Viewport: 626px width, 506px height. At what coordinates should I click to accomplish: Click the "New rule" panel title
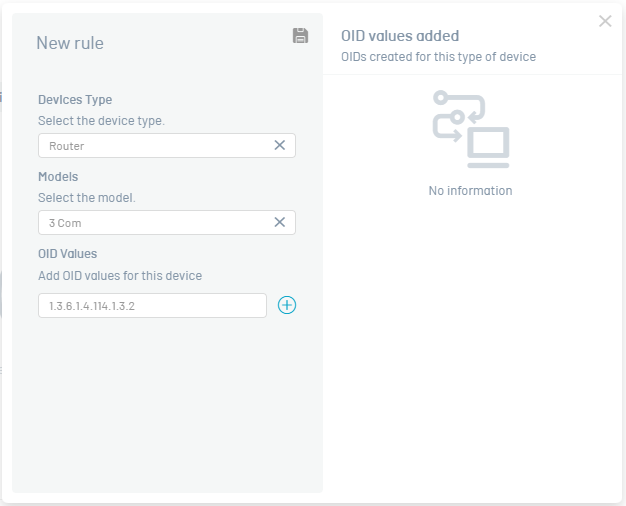pos(70,43)
